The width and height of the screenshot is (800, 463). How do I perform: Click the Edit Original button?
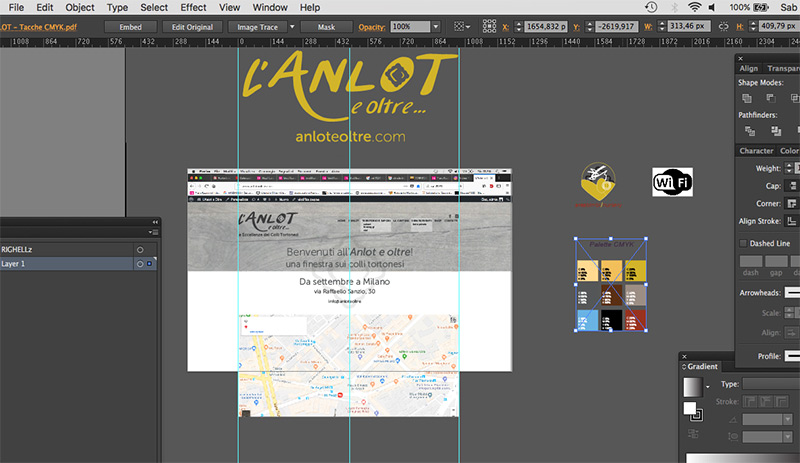tap(192, 27)
